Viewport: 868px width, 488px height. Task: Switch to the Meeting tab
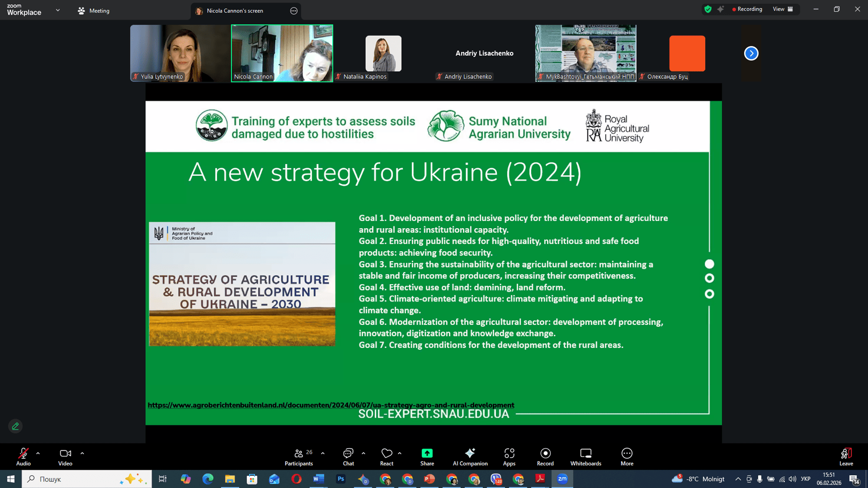tap(94, 11)
